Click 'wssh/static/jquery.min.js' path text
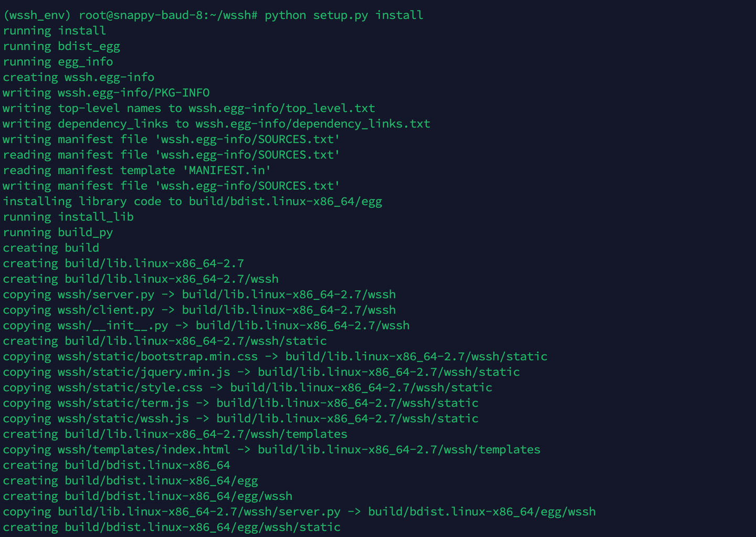The image size is (756, 537). pos(144,372)
